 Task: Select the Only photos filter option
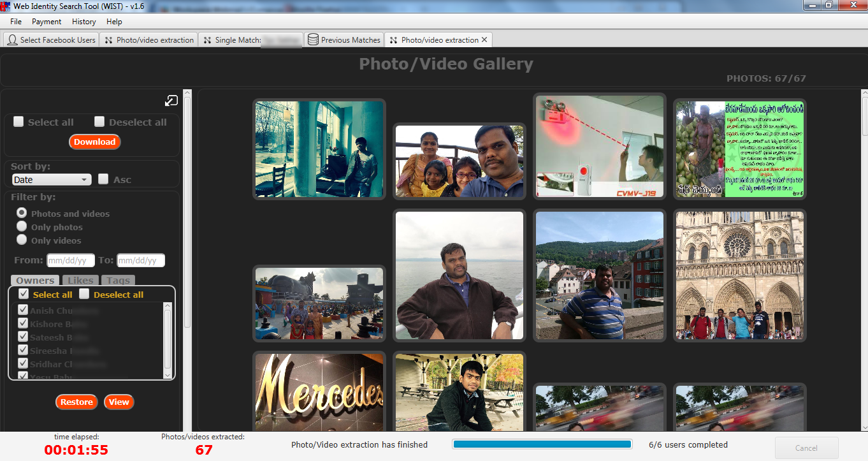point(22,226)
